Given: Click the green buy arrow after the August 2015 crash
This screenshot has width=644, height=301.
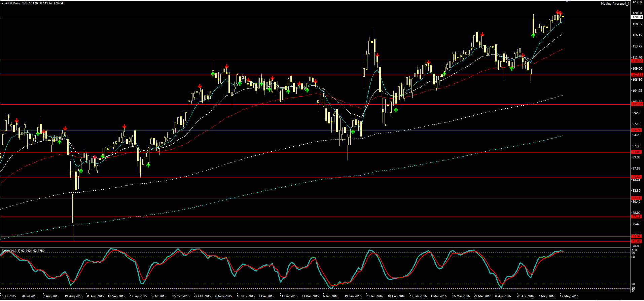Looking at the screenshot, I should coord(81,171).
